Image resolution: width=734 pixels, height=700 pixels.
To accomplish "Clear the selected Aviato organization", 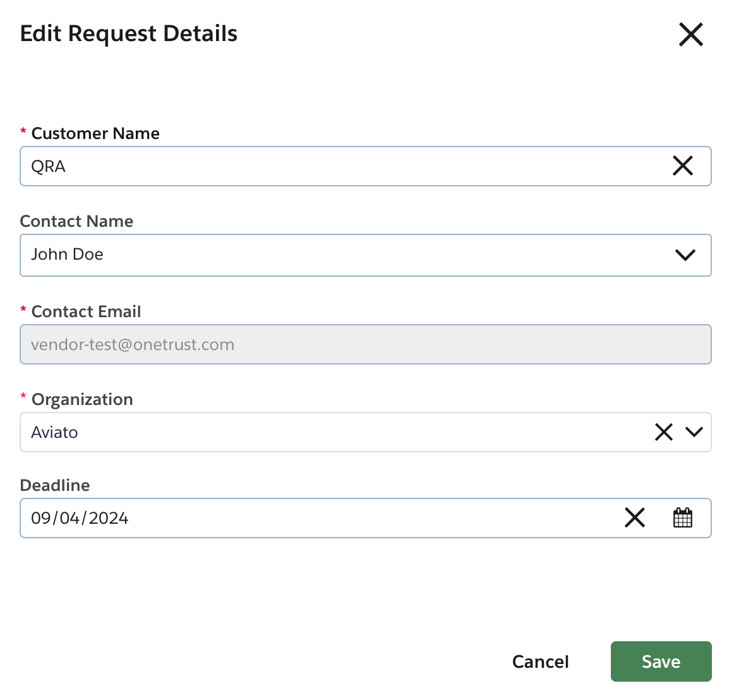I will coord(663,432).
